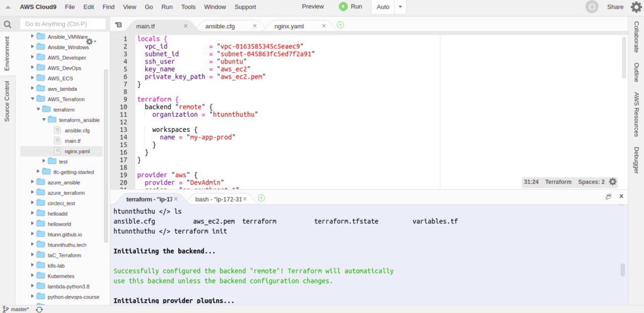Screen dimensions: 644x313
Task: Open the Edit menu
Action: 88,7
